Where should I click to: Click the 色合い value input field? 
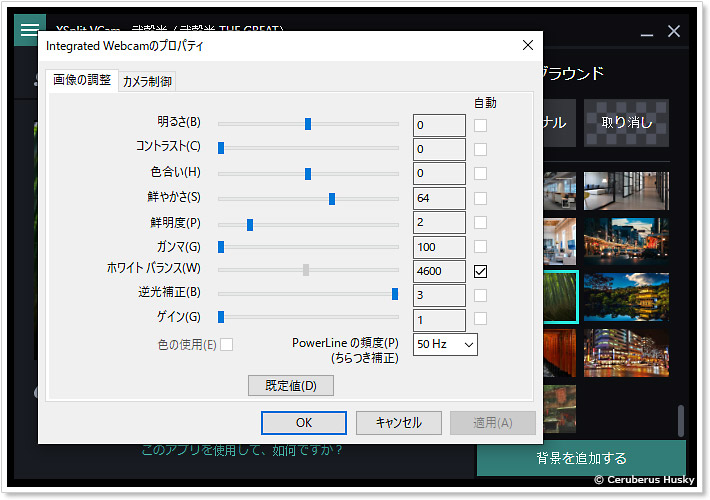coord(439,173)
